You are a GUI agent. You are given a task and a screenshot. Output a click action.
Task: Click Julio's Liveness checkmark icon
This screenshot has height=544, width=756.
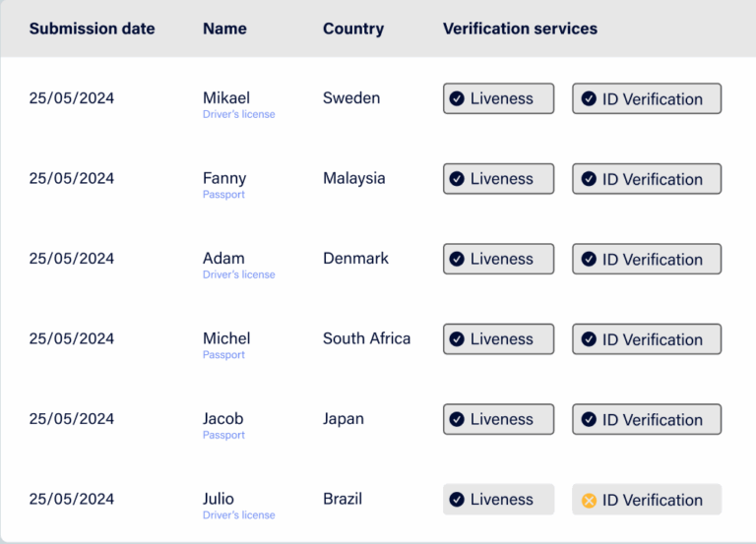pyautogui.click(x=457, y=499)
